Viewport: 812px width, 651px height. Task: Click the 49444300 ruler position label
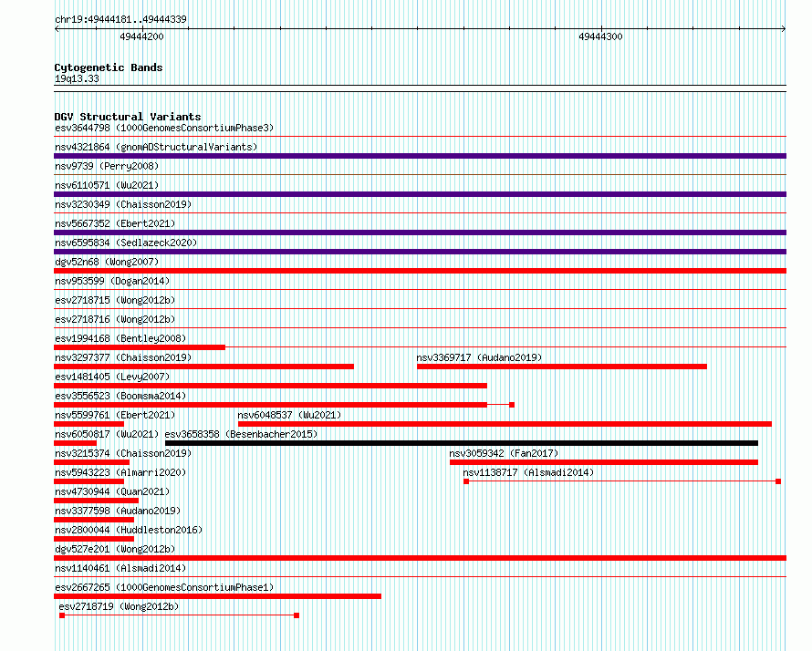600,36
